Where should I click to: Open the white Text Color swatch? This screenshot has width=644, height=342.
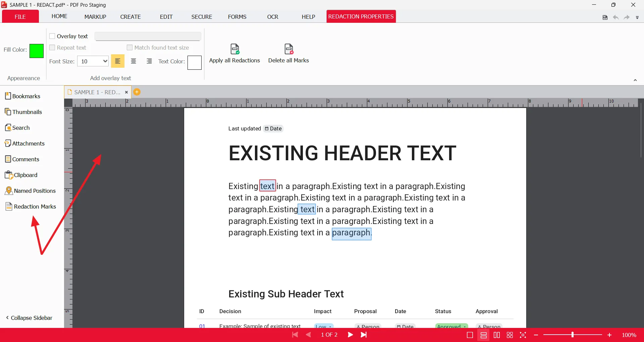(195, 63)
